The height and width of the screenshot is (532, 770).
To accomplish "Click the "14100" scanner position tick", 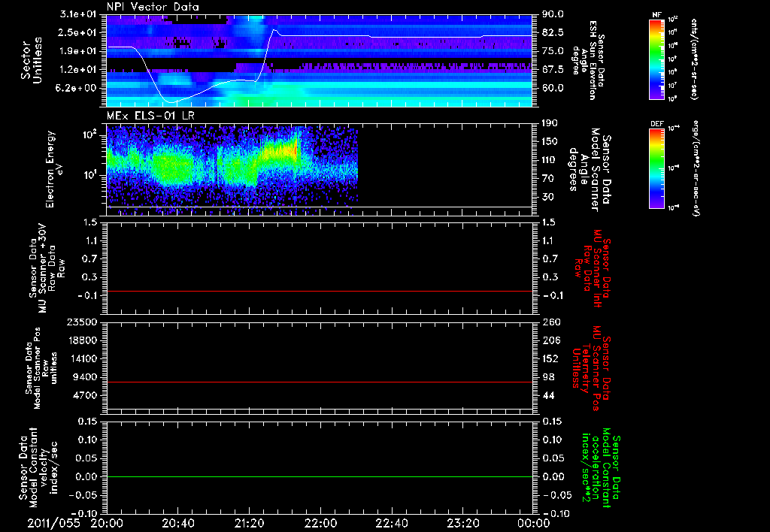I will (83, 358).
